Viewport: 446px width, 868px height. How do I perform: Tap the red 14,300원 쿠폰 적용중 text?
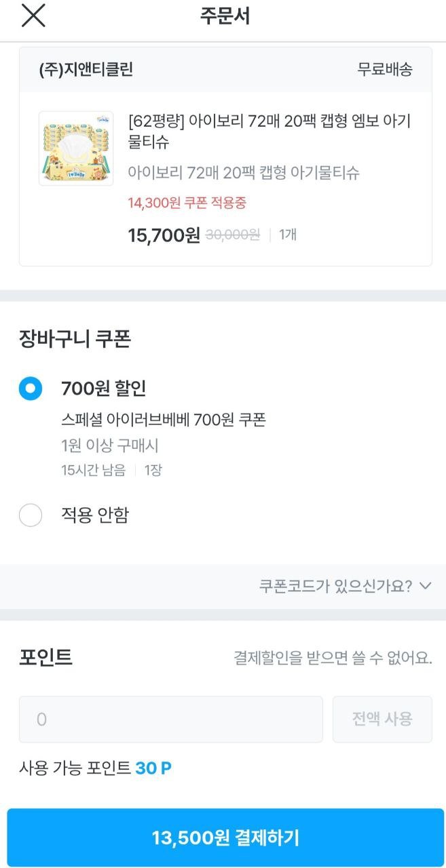[x=187, y=202]
